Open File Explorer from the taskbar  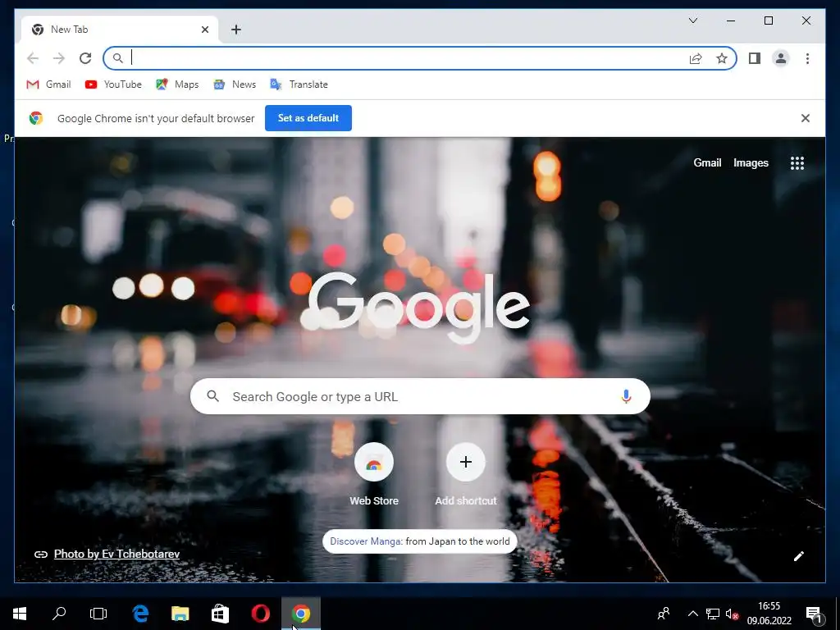180,614
